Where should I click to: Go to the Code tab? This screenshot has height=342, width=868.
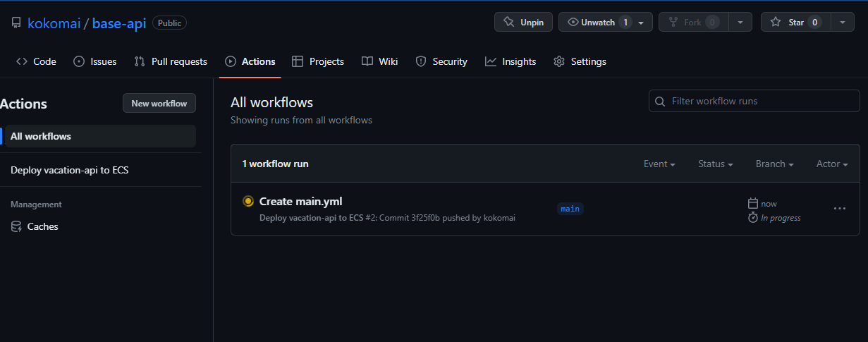pos(36,61)
